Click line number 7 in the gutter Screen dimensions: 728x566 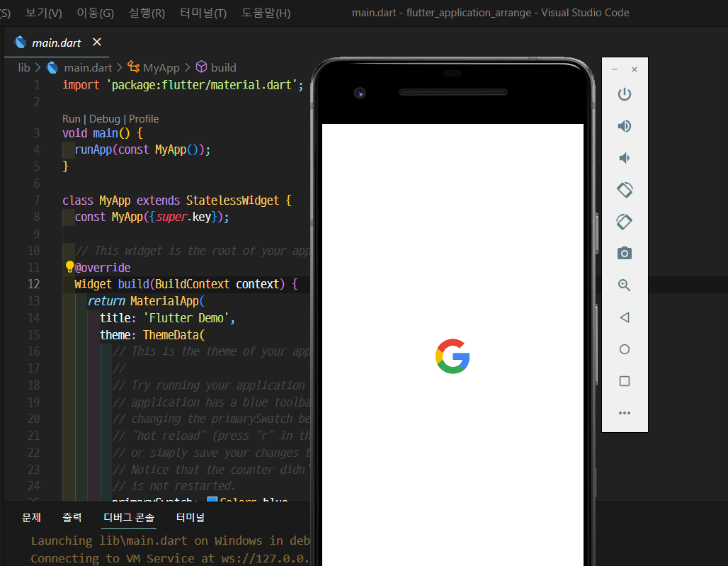(36, 200)
